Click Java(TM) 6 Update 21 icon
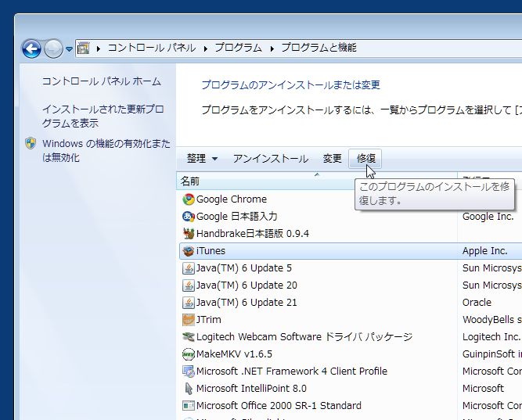 189,303
